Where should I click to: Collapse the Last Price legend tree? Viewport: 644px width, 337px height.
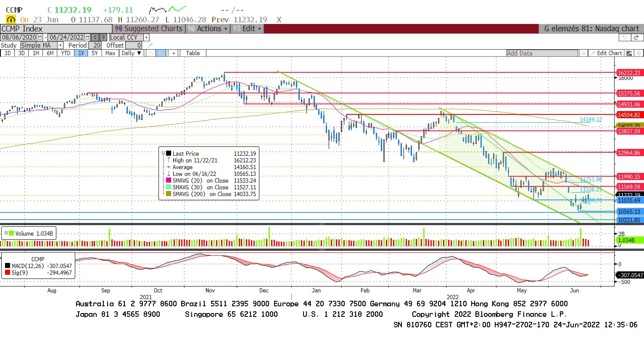coord(163,154)
